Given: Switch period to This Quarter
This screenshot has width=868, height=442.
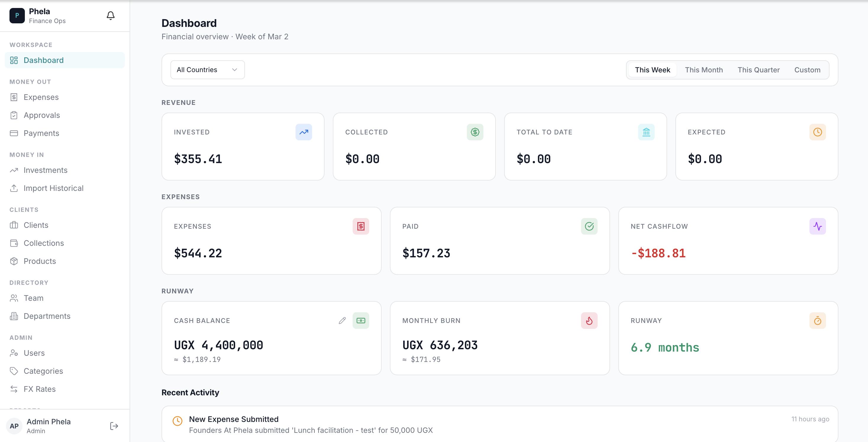Looking at the screenshot, I should pos(758,70).
